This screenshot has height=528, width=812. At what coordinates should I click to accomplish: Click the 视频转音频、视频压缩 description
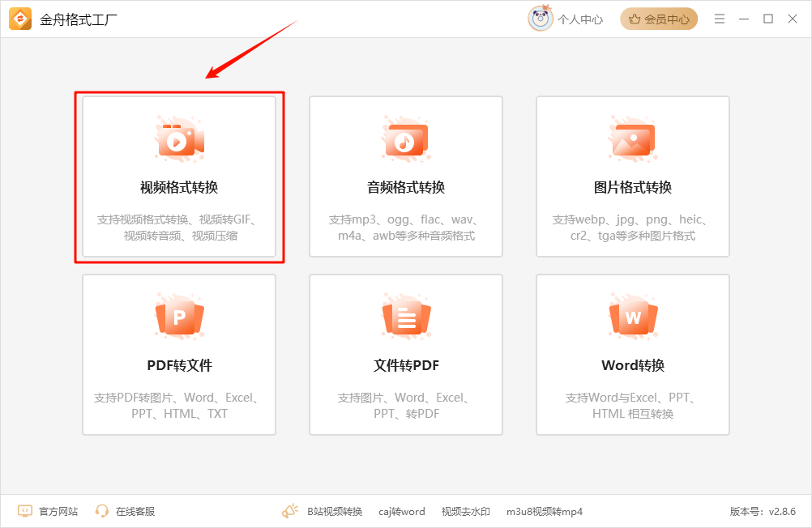tap(180, 236)
